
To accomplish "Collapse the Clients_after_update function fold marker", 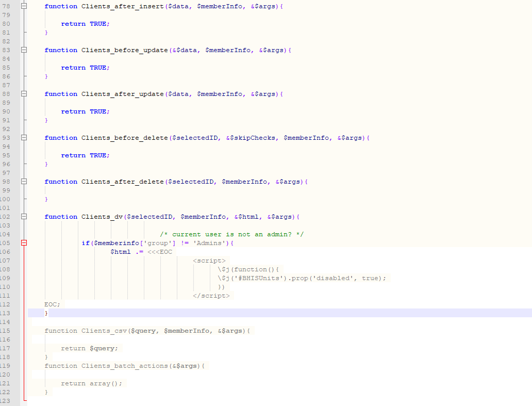I will tap(24, 94).
